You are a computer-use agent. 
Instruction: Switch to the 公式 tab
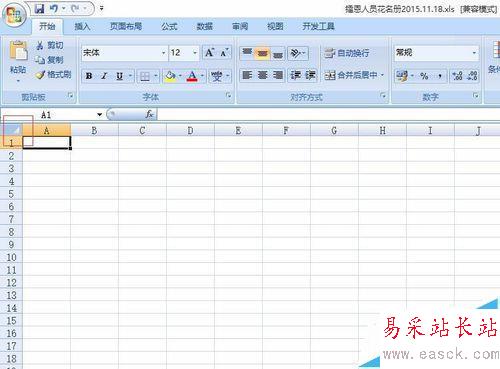click(x=169, y=26)
